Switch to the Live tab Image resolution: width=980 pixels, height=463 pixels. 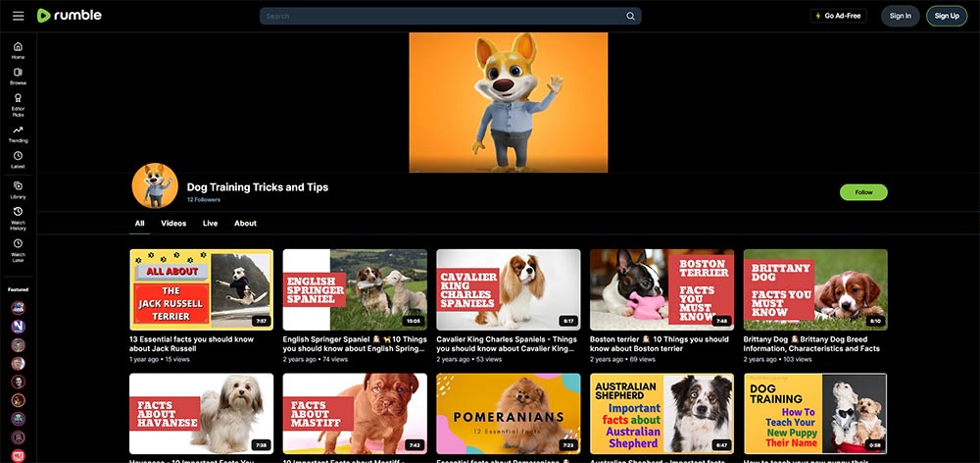[210, 224]
